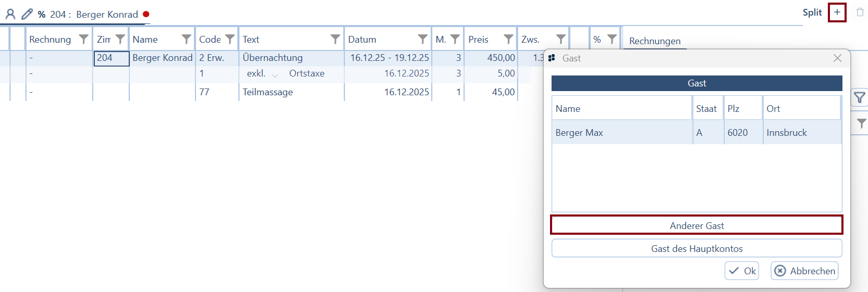Viewport: 868px width, 292px height.
Task: Click Gast des Hauptkontos button
Action: pos(696,248)
